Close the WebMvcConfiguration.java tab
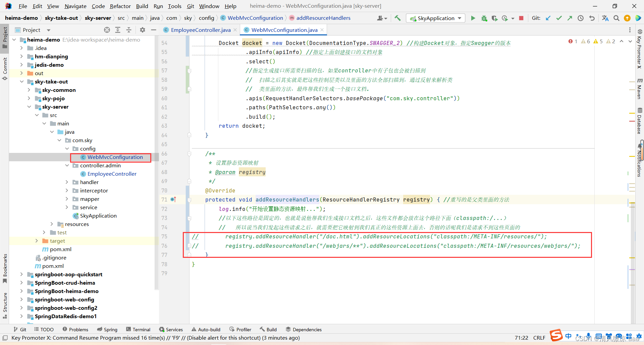This screenshot has height=345, width=644. (322, 30)
